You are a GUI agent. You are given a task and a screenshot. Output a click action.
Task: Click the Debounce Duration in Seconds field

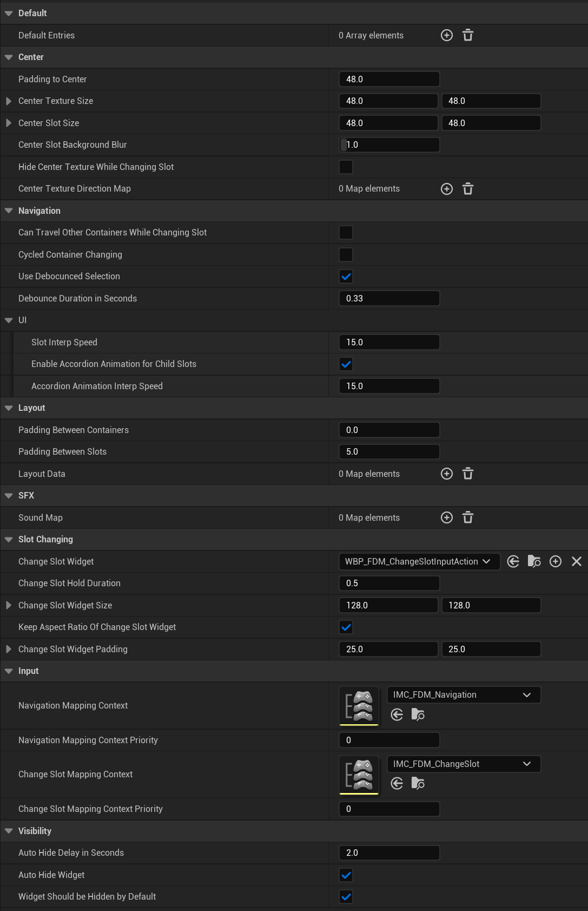(x=389, y=298)
